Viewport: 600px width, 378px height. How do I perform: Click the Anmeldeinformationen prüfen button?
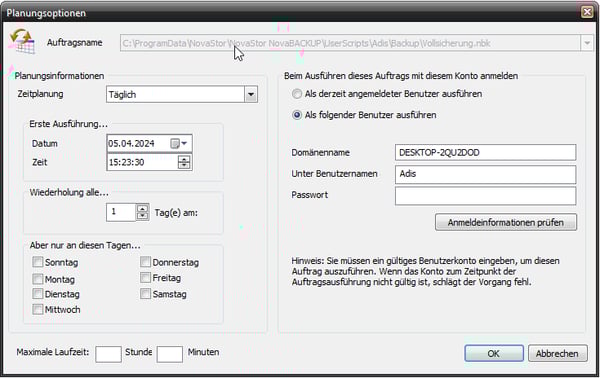click(505, 222)
